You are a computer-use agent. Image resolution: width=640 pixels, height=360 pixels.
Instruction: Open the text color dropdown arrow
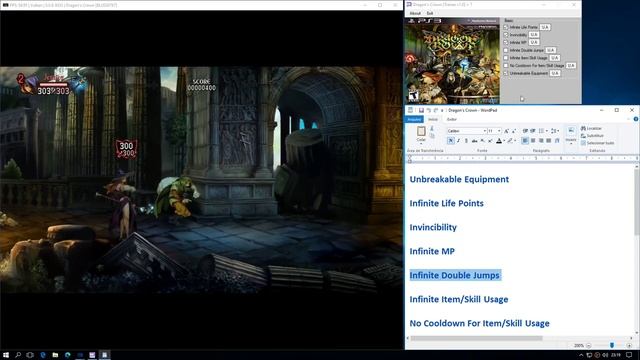[x=504, y=141]
